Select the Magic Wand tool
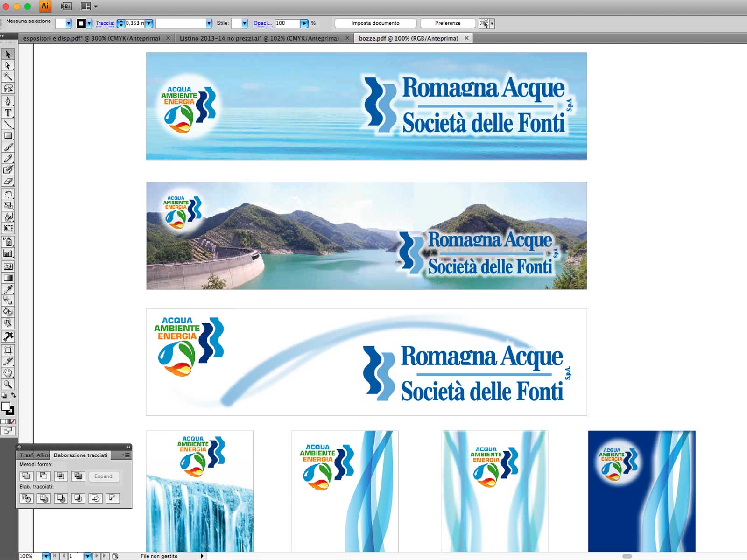 pos(8,77)
